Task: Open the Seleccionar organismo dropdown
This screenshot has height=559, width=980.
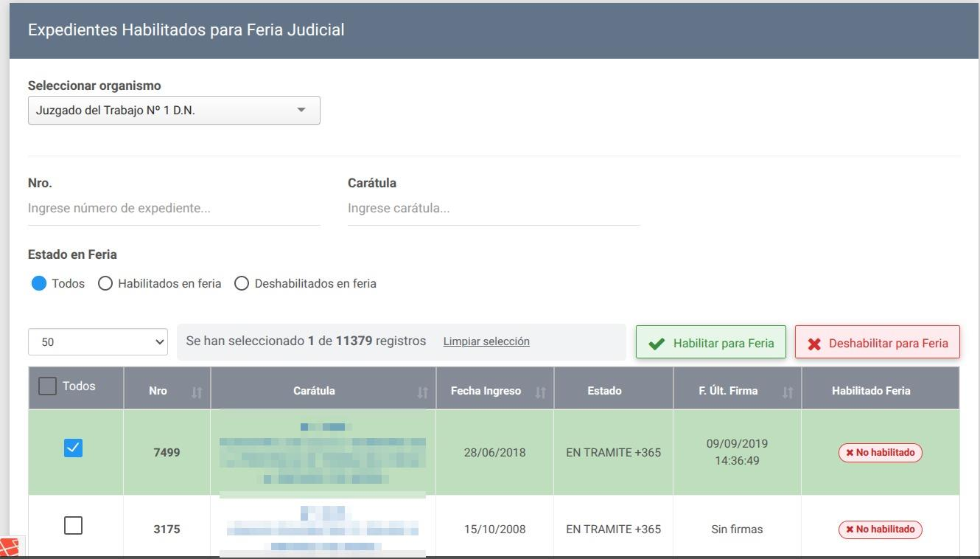Action: pos(174,111)
